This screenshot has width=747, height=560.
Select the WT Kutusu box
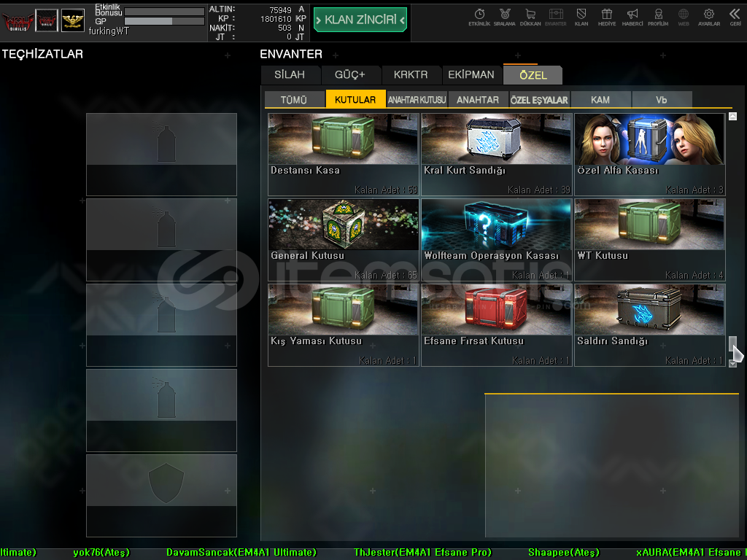650,239
